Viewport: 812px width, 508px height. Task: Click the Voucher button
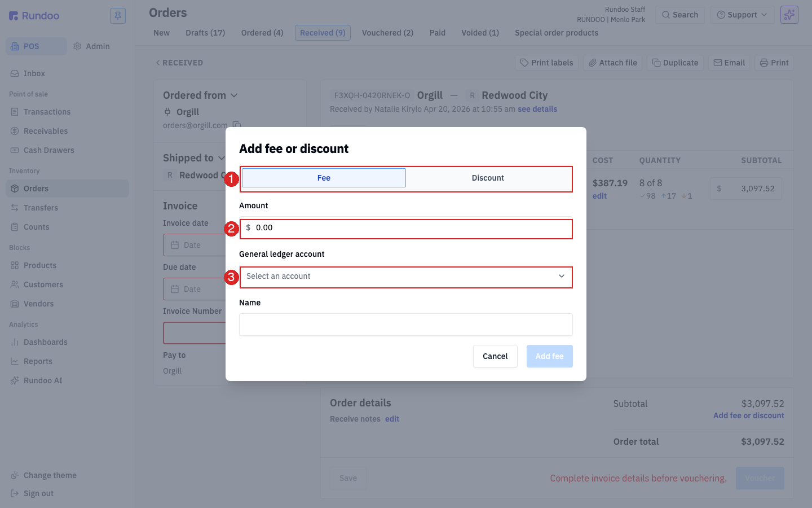(760, 478)
